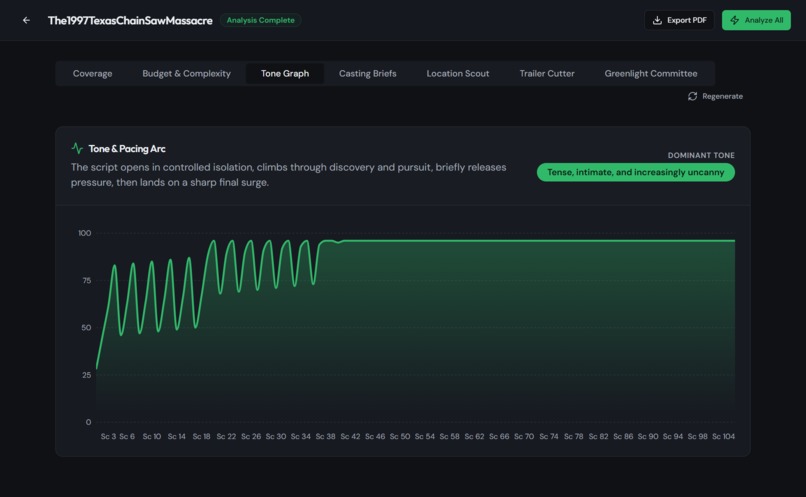Click the Sc 10 axis label

(152, 436)
